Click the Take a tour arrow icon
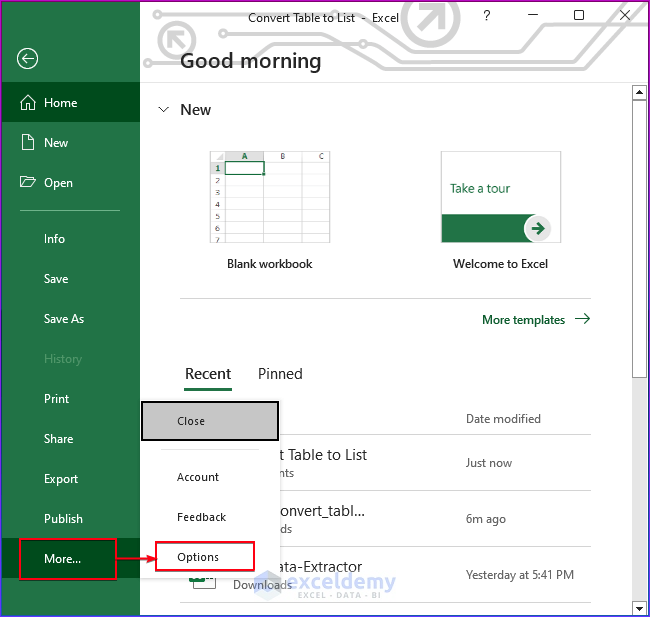Viewport: 650px width, 617px height. 538,228
